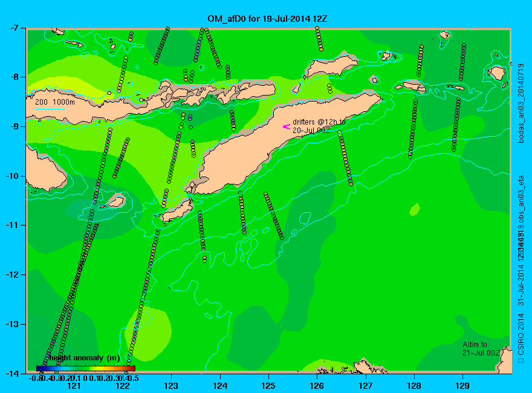Click the magenta drifter arrow marker

point(287,126)
